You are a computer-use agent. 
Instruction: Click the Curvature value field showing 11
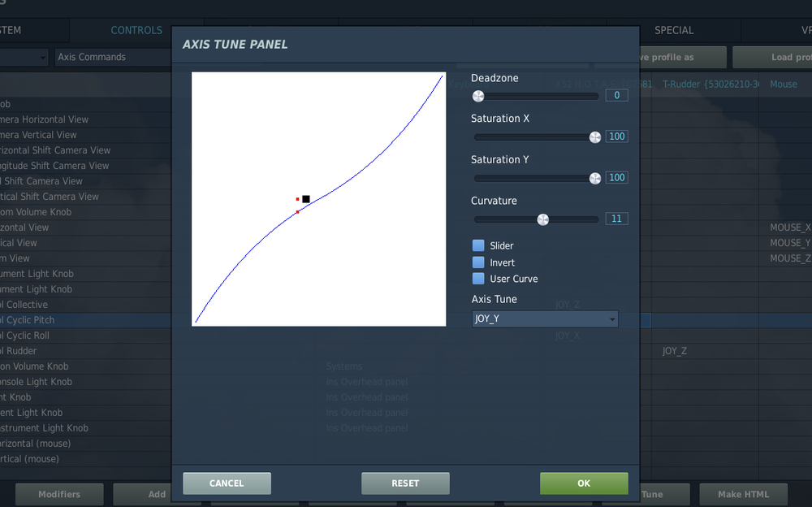tap(616, 219)
